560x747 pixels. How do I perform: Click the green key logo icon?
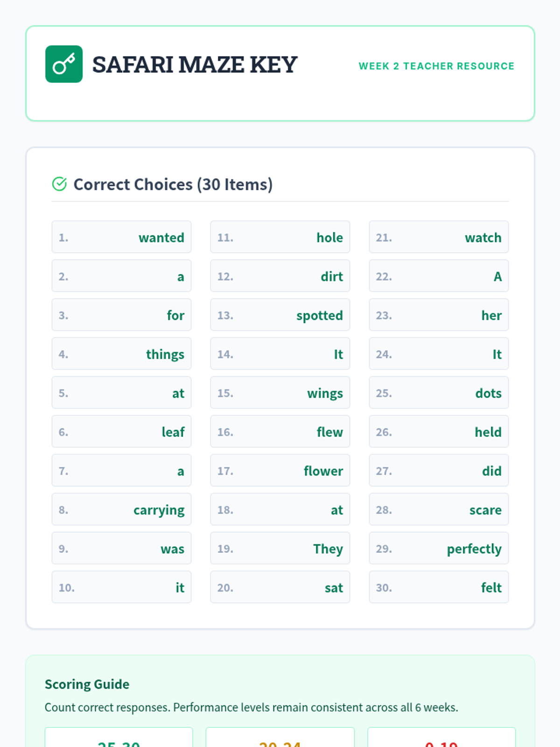(x=64, y=64)
